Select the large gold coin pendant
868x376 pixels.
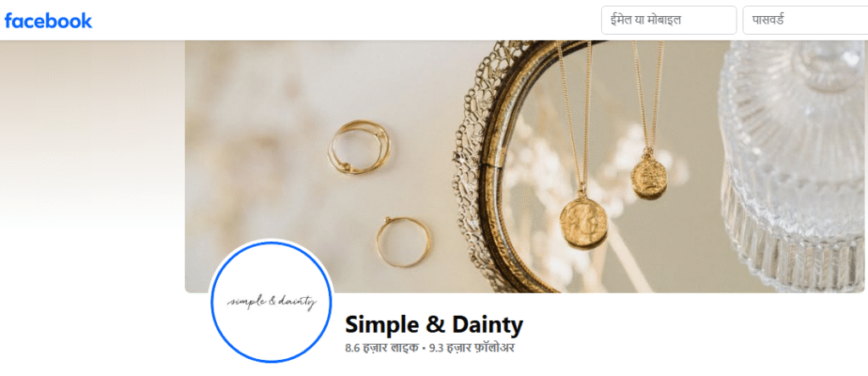tap(583, 223)
